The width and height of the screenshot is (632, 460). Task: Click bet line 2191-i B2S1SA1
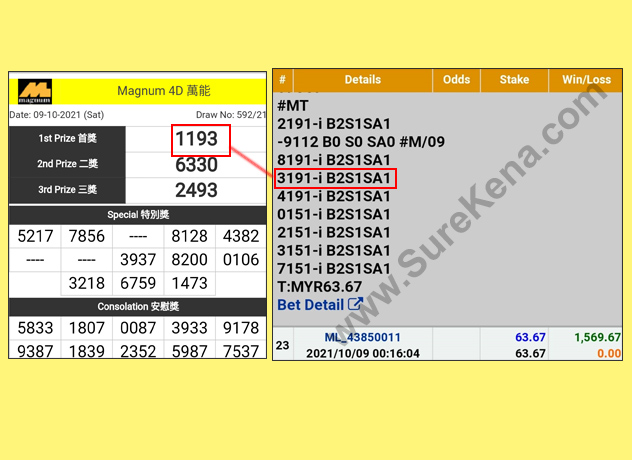pos(334,124)
